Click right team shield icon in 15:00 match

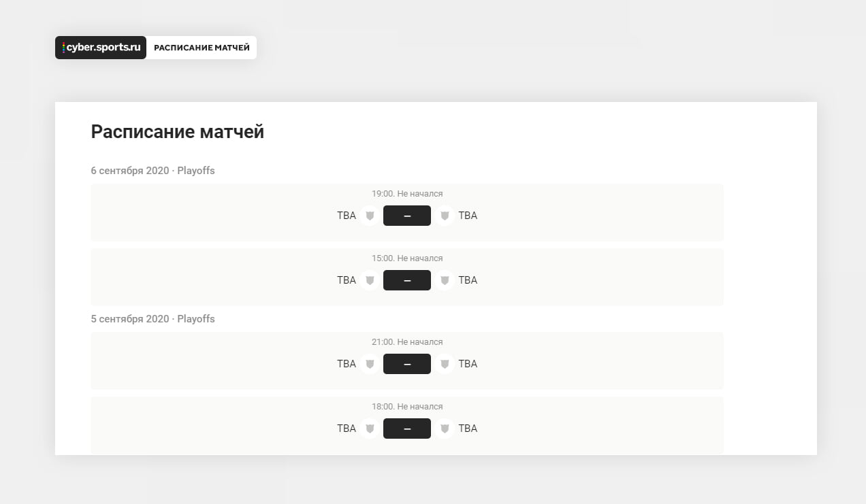445,280
